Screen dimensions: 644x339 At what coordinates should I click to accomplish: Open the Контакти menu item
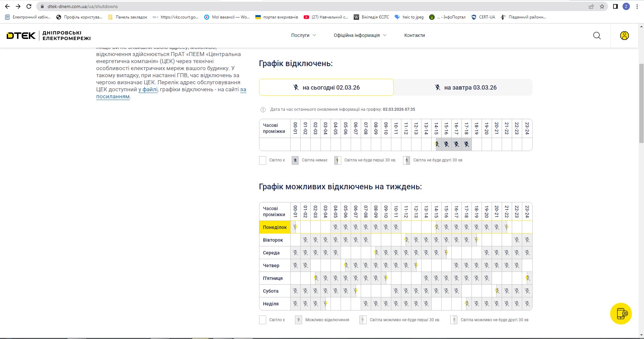coord(414,35)
